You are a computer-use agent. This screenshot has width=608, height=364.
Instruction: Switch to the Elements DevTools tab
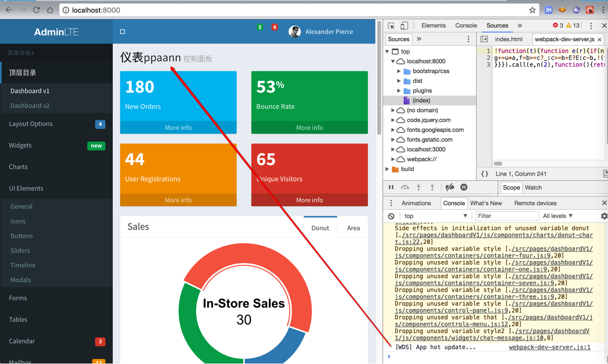click(x=434, y=25)
